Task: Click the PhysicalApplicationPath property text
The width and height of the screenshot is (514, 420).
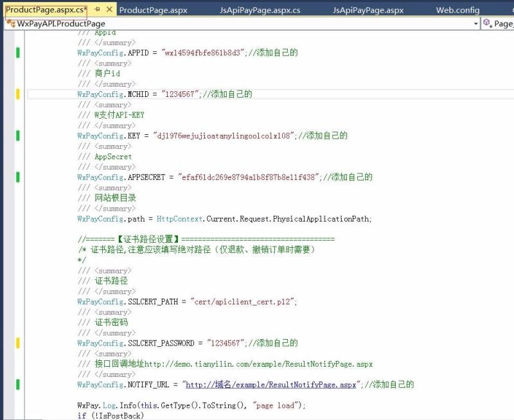Action: click(321, 219)
